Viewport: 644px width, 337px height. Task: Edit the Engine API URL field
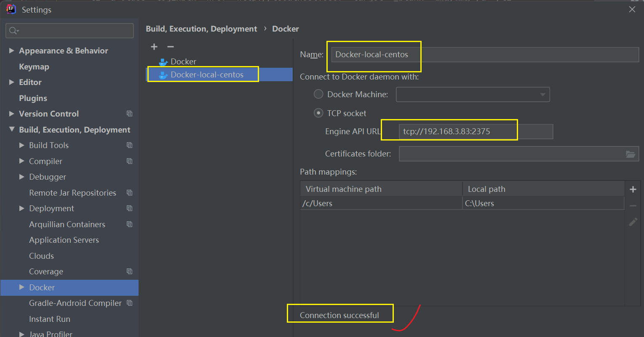click(x=476, y=132)
